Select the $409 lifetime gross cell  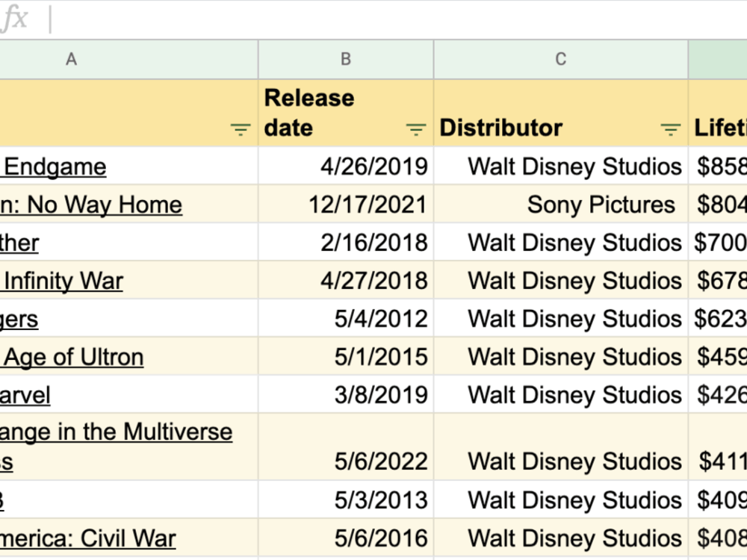click(718, 500)
